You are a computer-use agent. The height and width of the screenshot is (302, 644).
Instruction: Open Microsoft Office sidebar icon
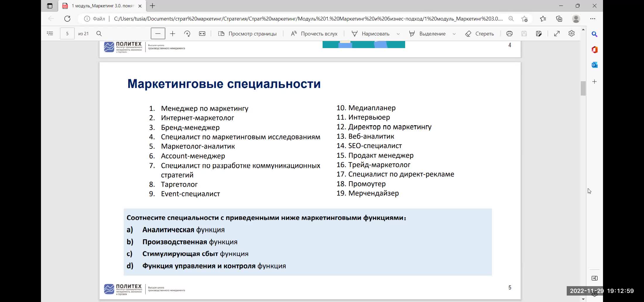(595, 50)
